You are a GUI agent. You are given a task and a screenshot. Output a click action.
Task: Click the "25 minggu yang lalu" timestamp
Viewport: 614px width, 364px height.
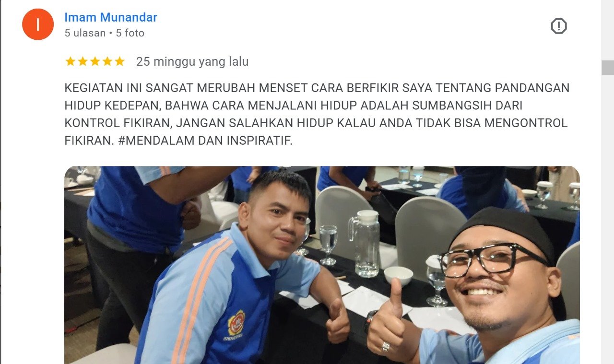pos(192,62)
